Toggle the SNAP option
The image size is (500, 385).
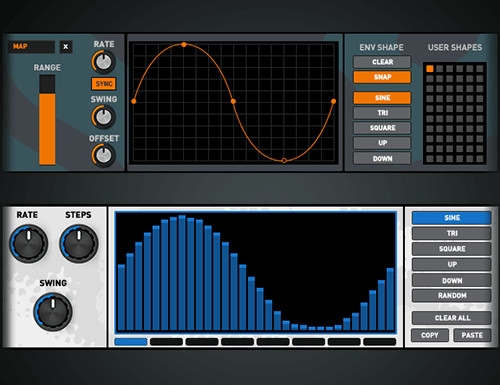(x=382, y=77)
